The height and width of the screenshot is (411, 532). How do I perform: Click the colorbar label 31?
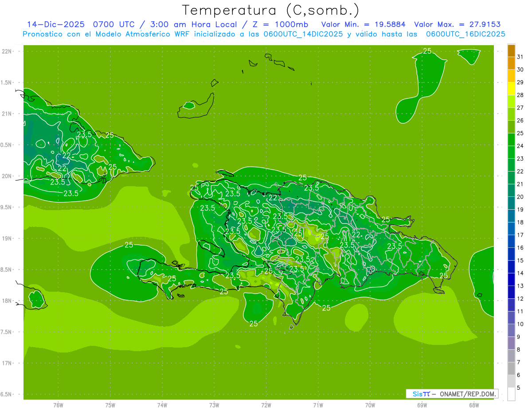pyautogui.click(x=520, y=57)
